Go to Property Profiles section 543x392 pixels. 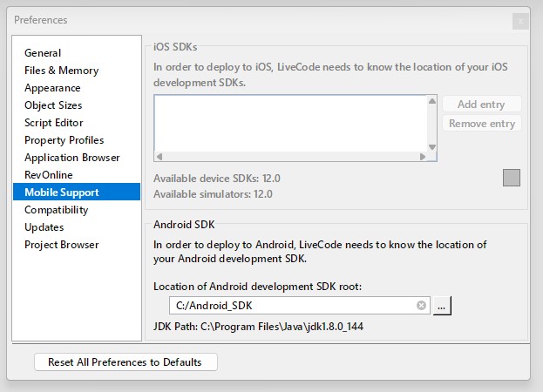tap(64, 140)
